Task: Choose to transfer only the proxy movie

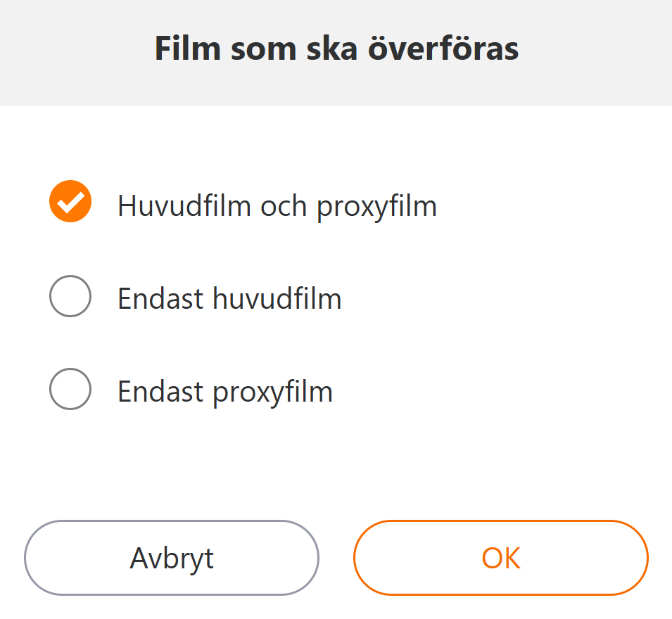Action: click(x=70, y=389)
